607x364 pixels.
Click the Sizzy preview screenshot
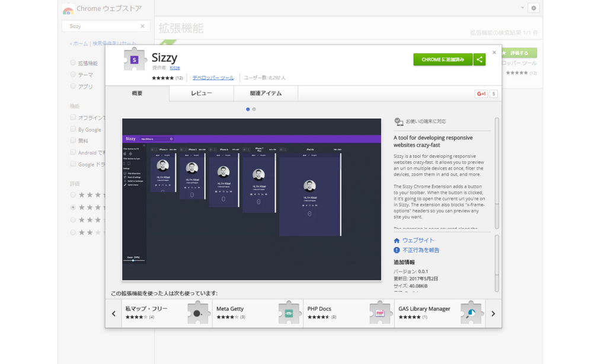click(251, 199)
